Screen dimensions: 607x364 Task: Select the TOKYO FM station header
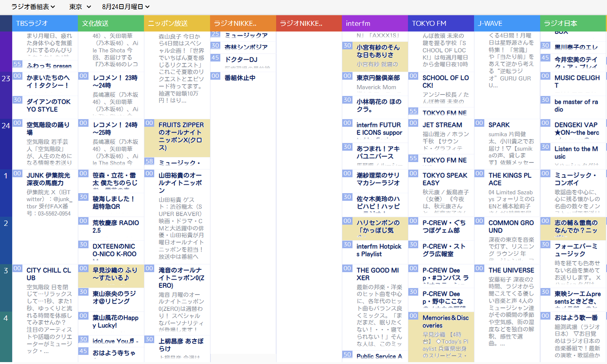[x=441, y=24]
